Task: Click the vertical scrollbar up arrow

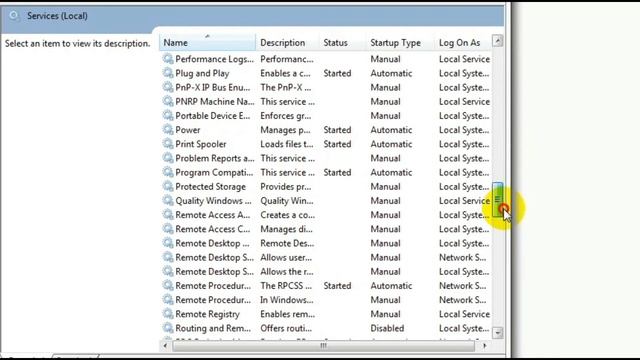Action: 498,41
